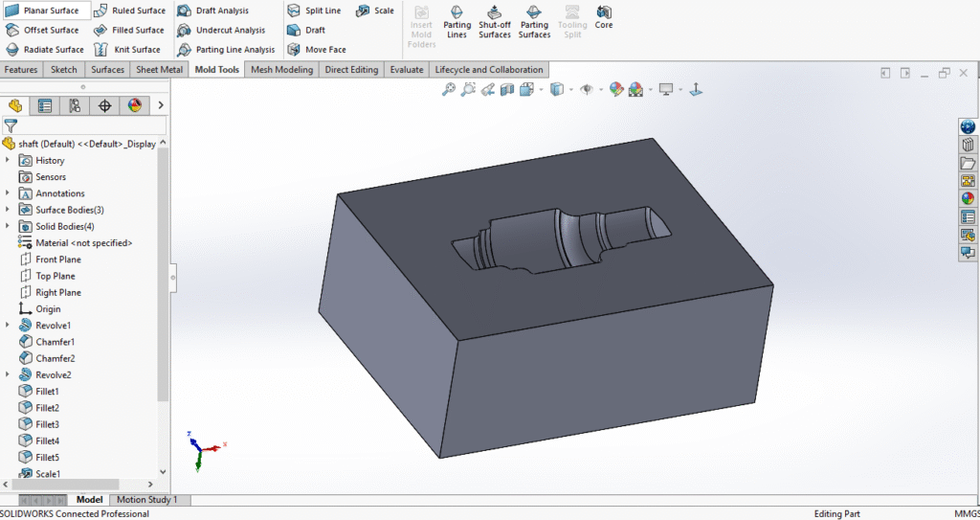Toggle the Section View icon
This screenshot has width=980, height=520.
coord(506,89)
